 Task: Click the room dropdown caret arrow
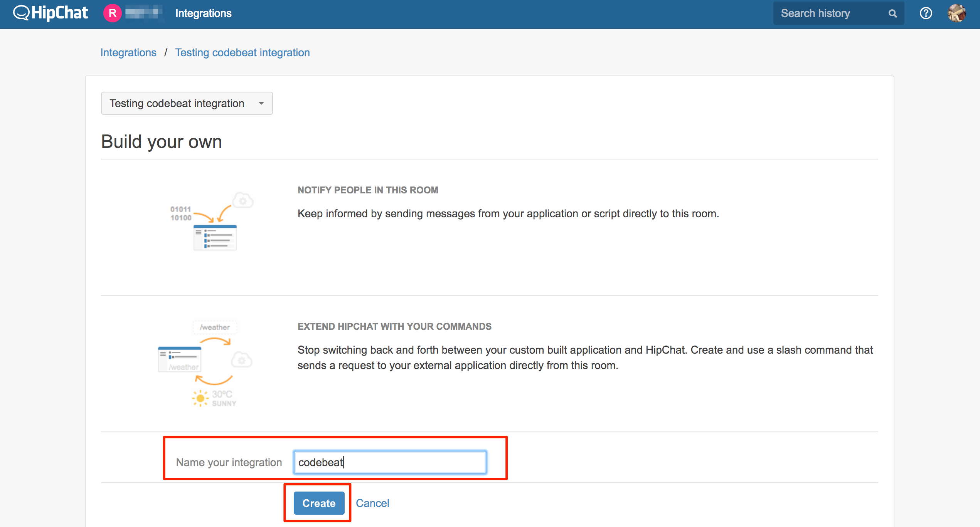[x=261, y=103]
